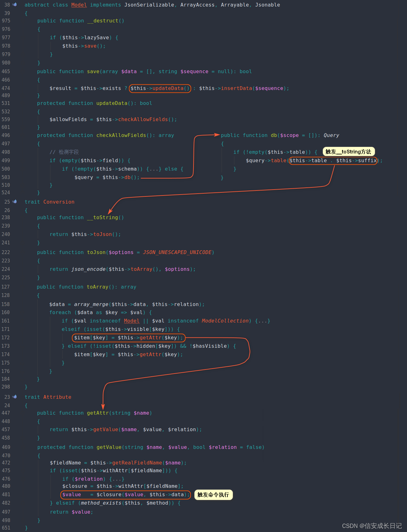Screen dimensions: 407x532
Task: Click the save() call on line 978
Action: pos(90,46)
